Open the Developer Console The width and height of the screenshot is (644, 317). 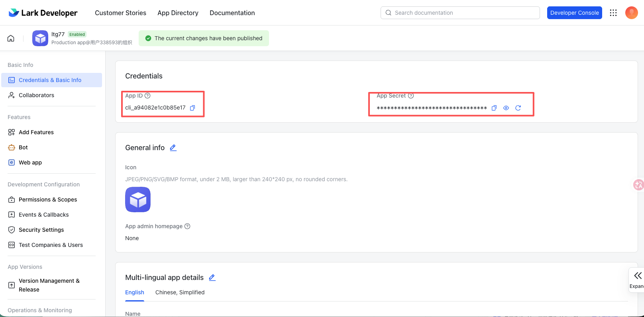pos(574,13)
